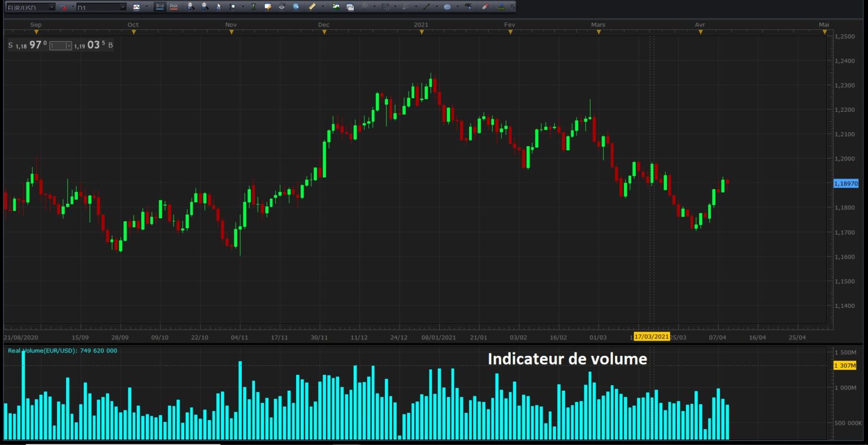
Task: Select the eraser tool to remove drawings
Action: (484, 7)
